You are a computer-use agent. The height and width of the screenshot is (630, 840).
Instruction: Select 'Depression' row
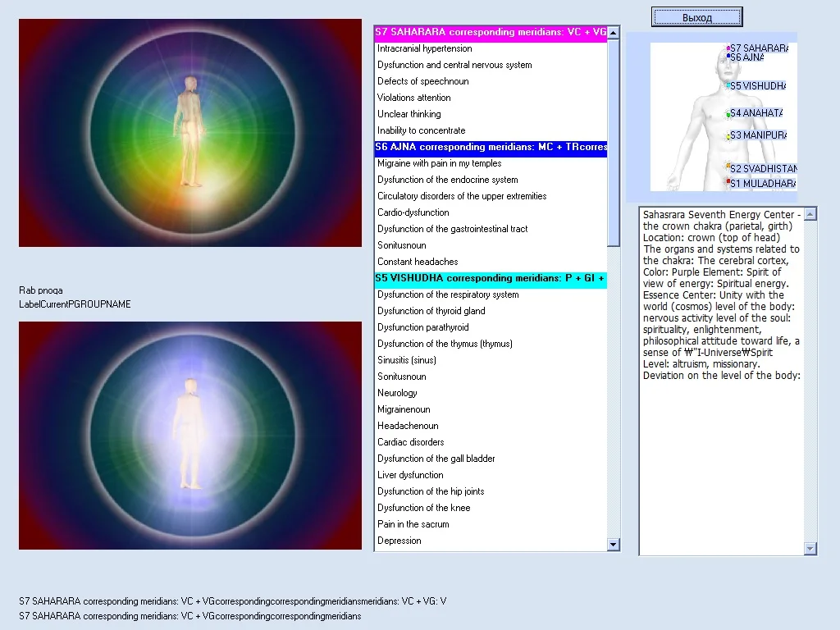click(x=491, y=541)
